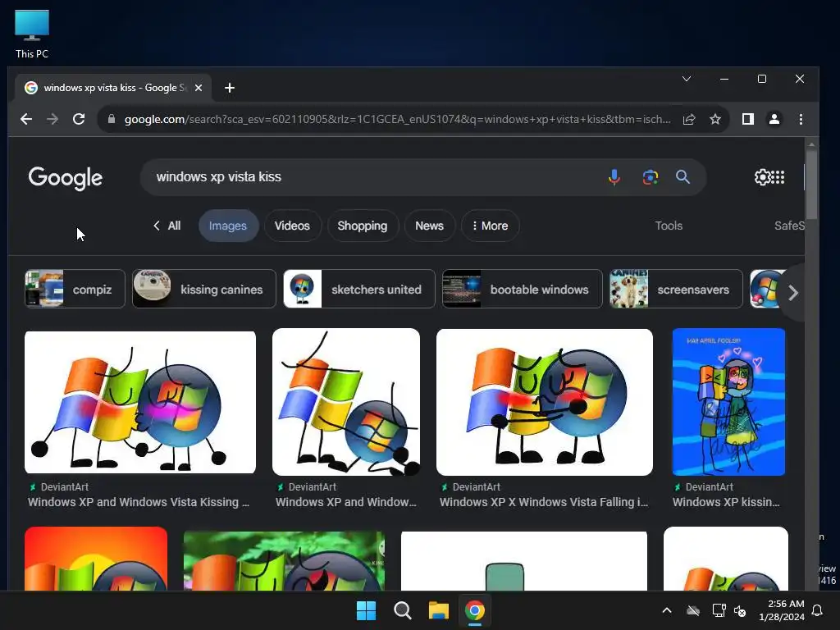Open Chrome side panel

(748, 119)
